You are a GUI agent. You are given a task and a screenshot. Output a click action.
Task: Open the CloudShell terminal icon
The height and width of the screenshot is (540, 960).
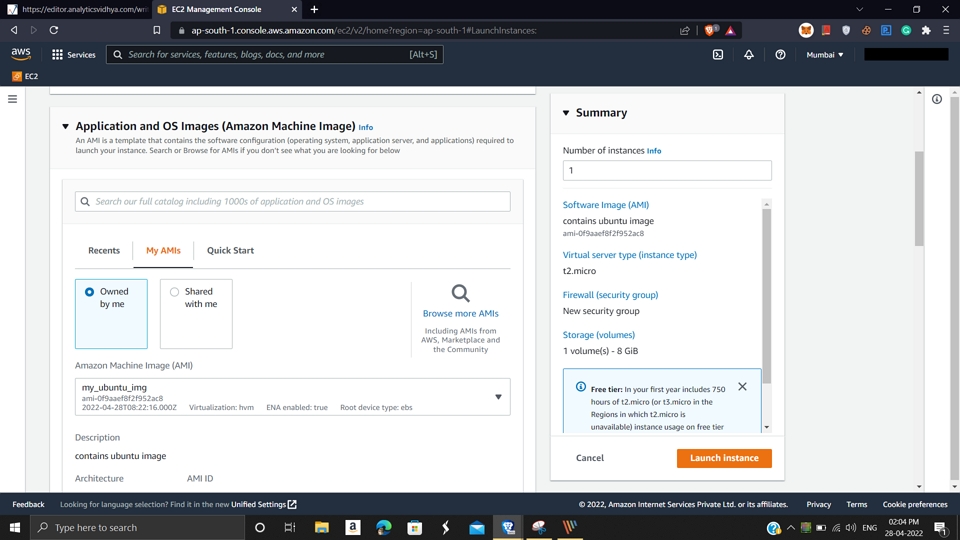pos(718,54)
